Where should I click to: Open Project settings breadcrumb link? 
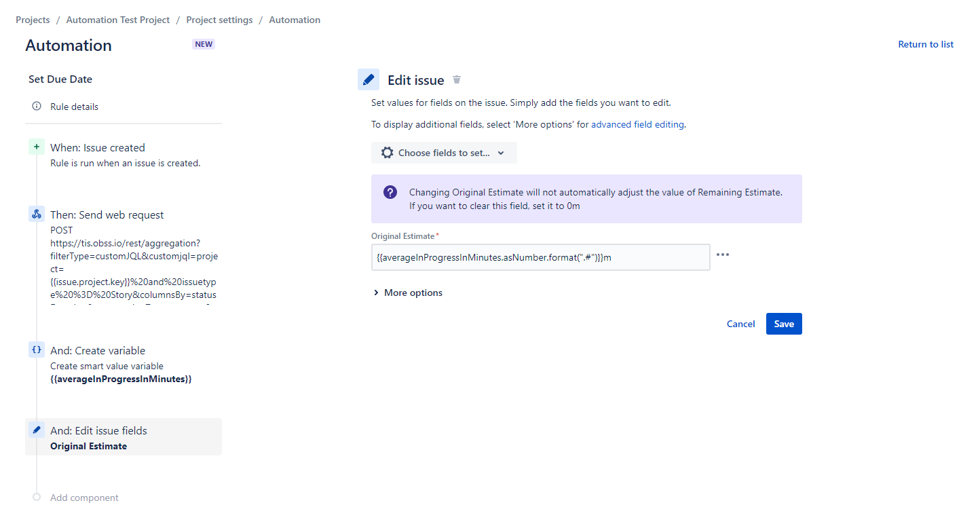pos(219,20)
